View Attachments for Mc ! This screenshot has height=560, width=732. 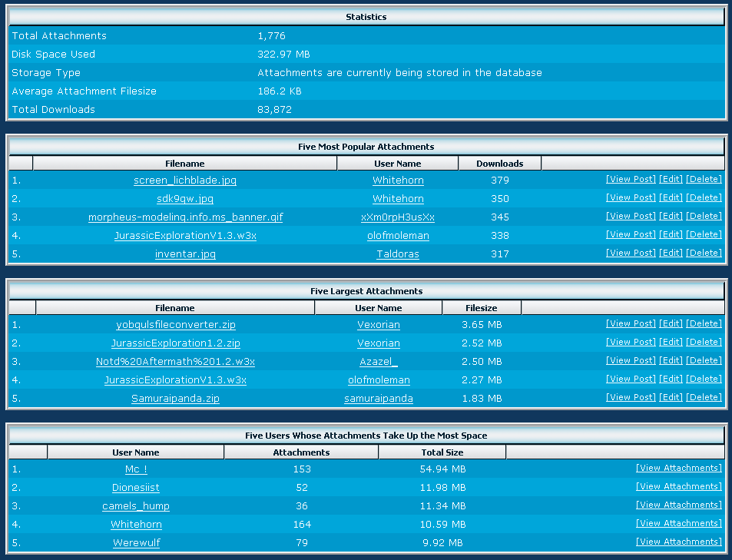[679, 468]
